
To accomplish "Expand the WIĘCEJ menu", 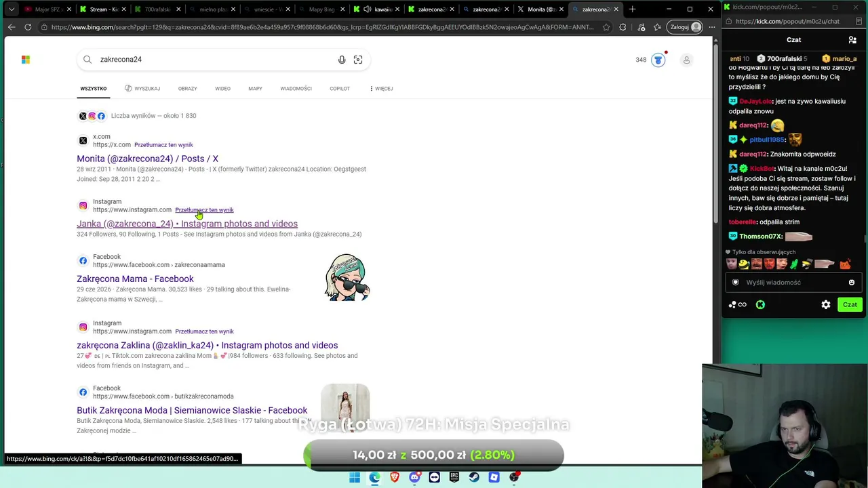I will pyautogui.click(x=381, y=89).
